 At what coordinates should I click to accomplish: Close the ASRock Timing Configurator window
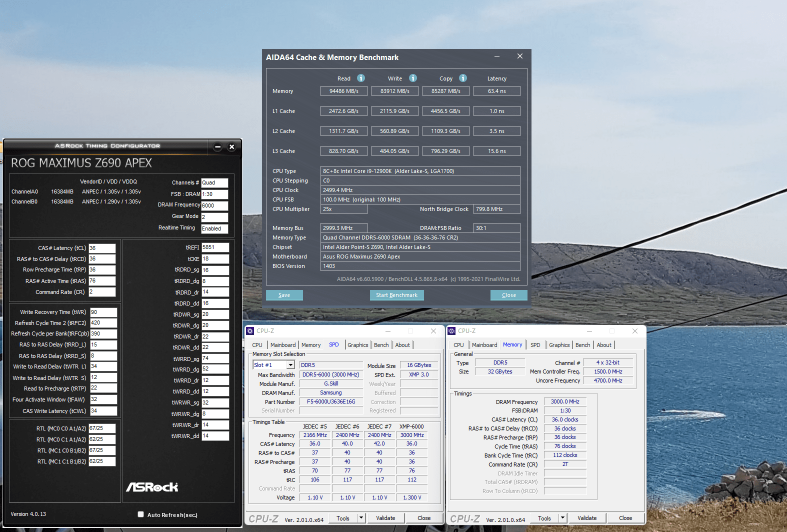tap(231, 147)
